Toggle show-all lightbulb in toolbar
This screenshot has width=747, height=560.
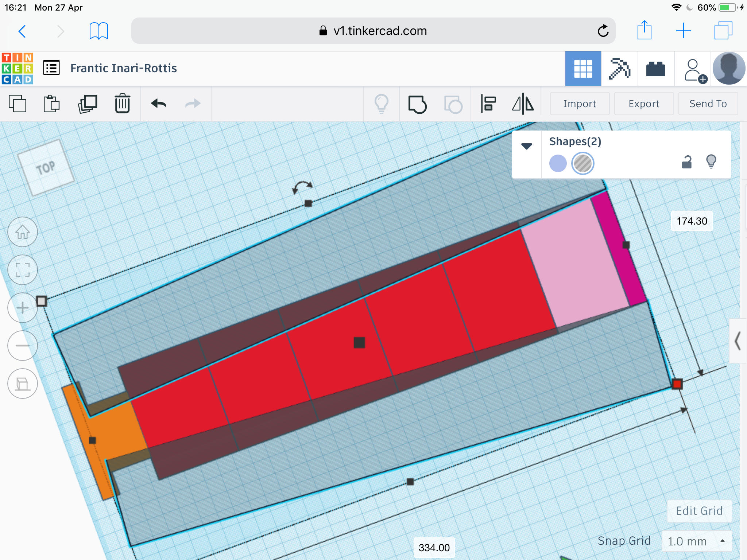coord(382,104)
